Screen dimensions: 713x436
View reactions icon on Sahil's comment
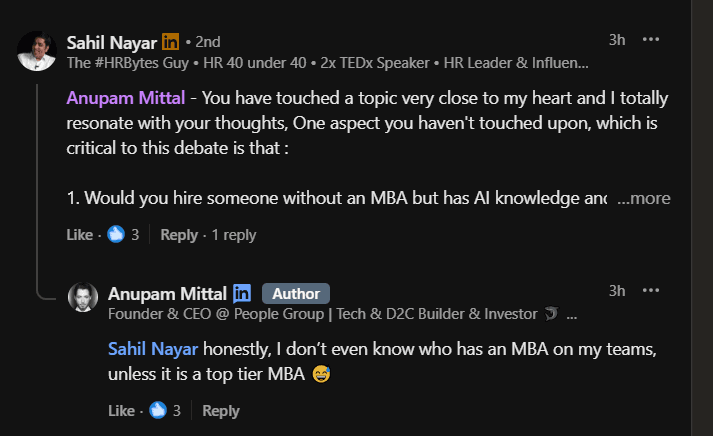(x=116, y=235)
